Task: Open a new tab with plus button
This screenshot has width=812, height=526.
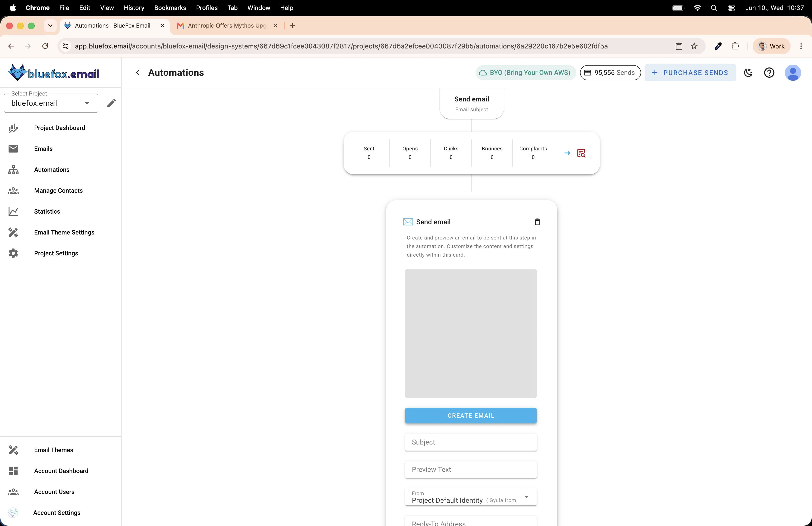Action: pyautogui.click(x=292, y=26)
